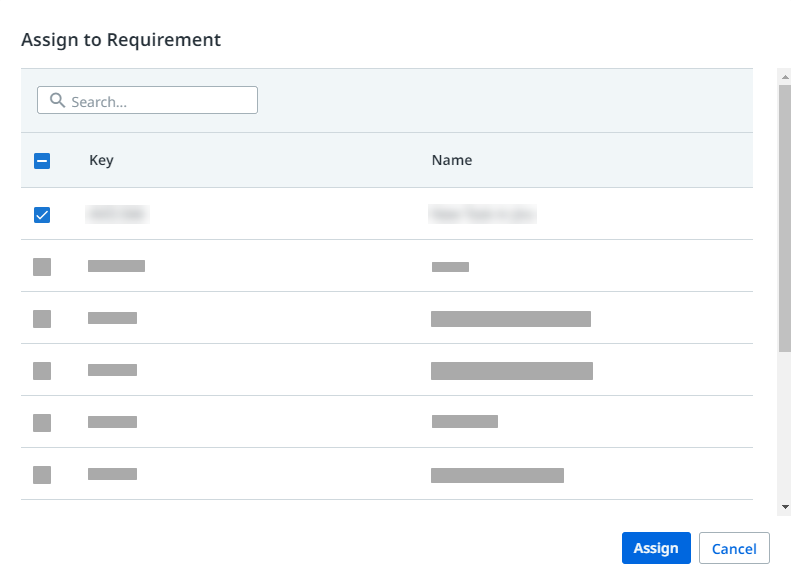Click the scrollbar down arrow
This screenshot has width=791, height=587.
(785, 507)
